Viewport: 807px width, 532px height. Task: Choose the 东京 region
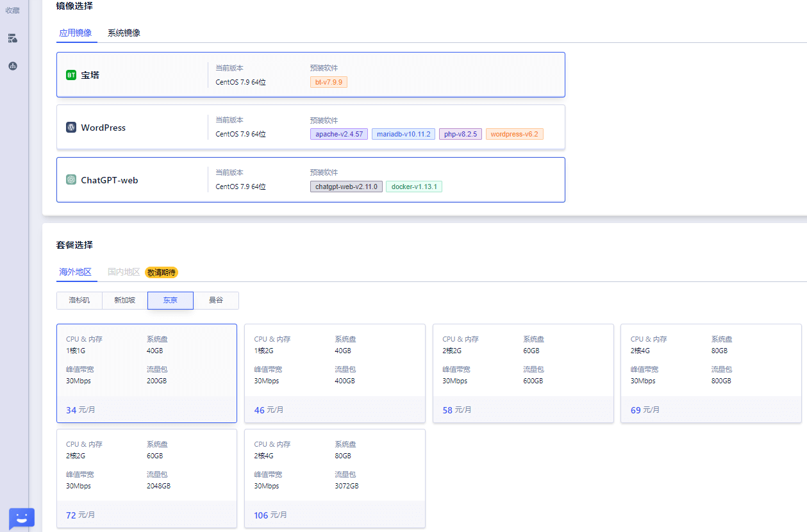171,300
